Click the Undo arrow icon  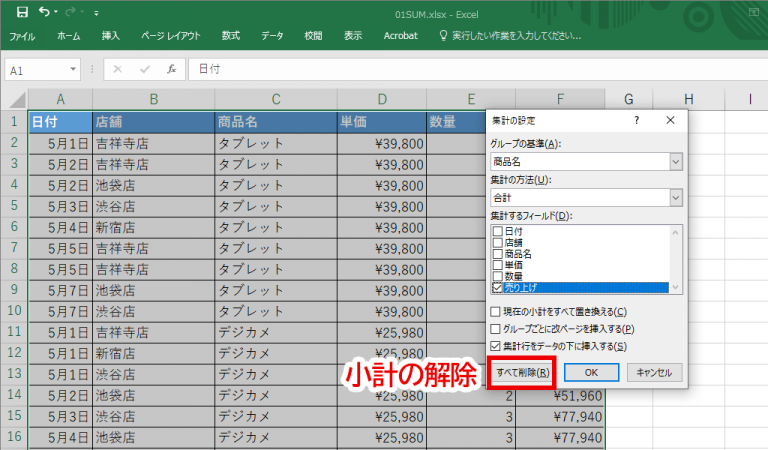44,12
